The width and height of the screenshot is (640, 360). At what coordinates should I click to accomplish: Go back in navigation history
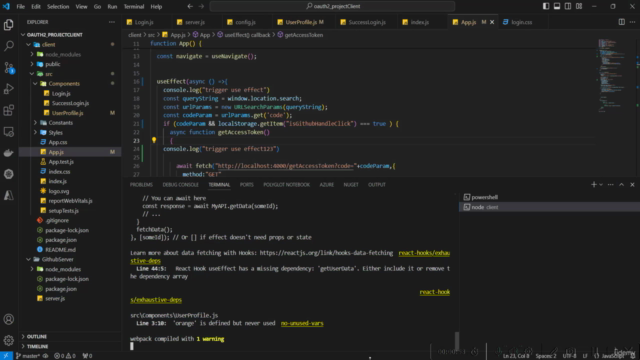click(x=190, y=7)
